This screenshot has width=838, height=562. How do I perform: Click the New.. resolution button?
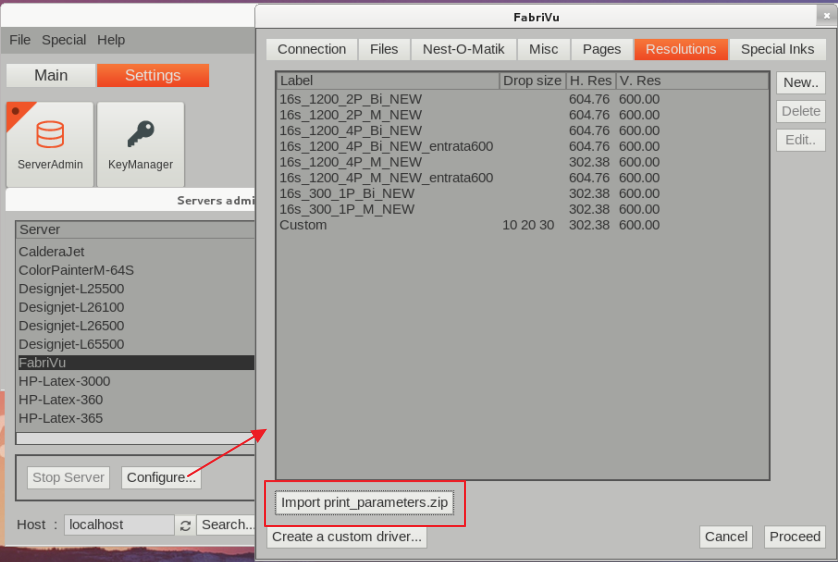click(x=800, y=83)
